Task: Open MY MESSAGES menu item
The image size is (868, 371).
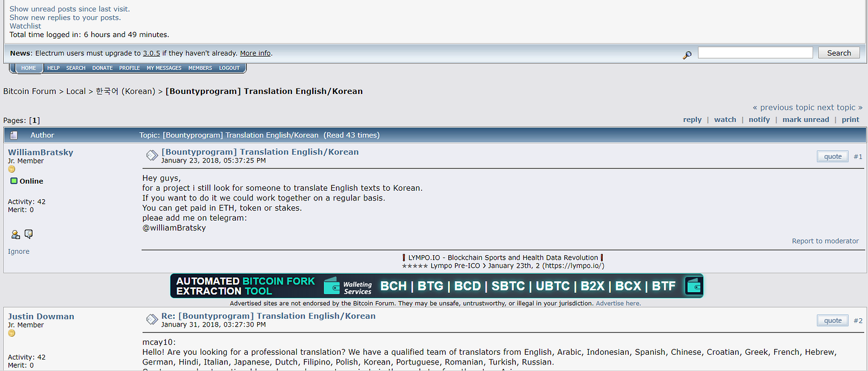Action: (x=164, y=68)
